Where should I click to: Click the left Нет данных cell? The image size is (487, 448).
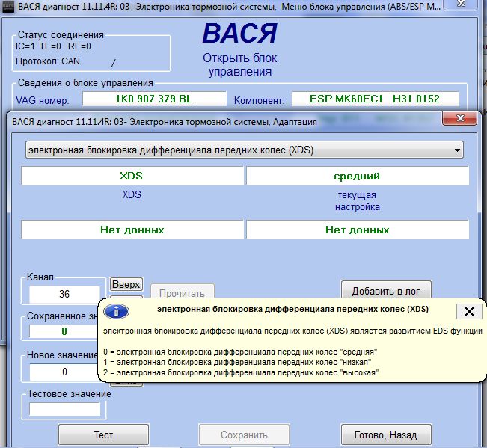(x=132, y=230)
